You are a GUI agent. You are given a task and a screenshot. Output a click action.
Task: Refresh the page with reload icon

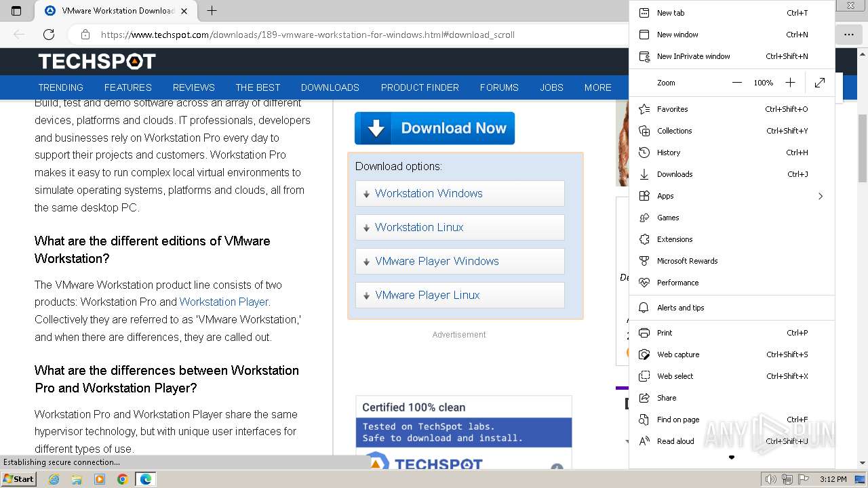pos(49,35)
